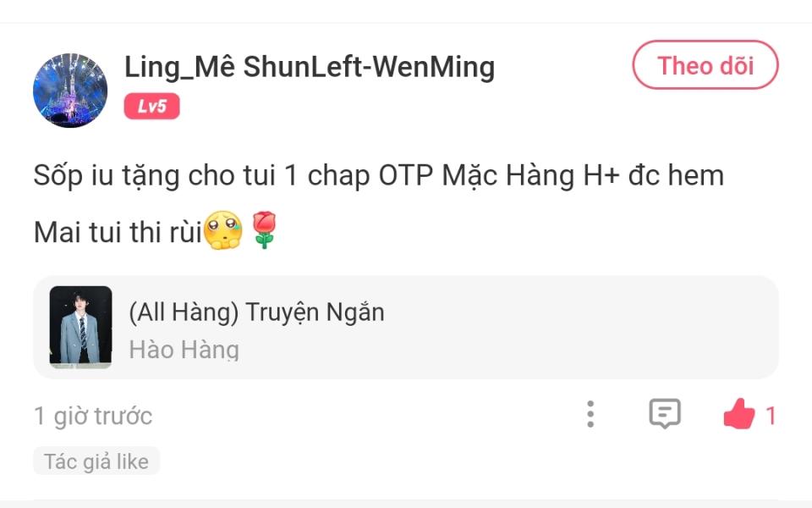
Task: Click the username Ling_Mê ShunLeft-WenMing
Action: 310,68
